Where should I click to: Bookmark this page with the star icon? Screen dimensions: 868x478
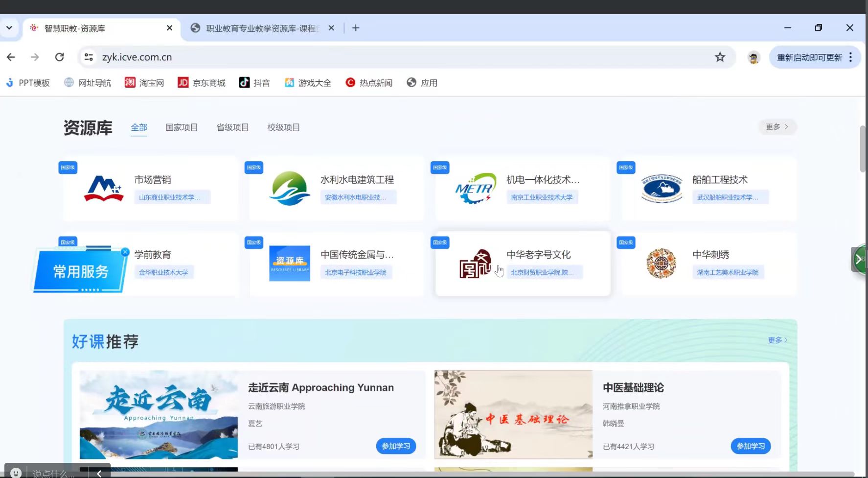tap(720, 57)
